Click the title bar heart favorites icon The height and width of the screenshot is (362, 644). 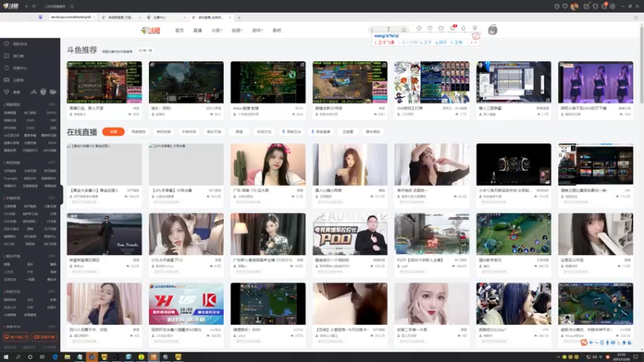[x=565, y=6]
